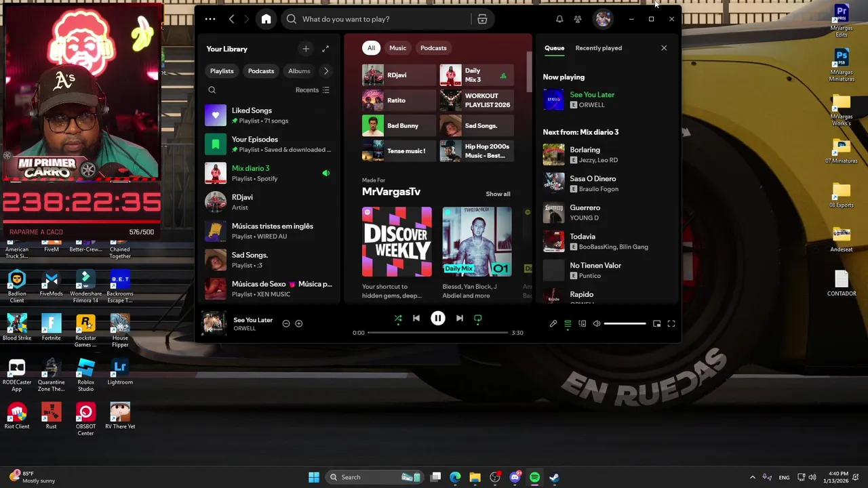Open the Recents sort dropdown

point(313,90)
